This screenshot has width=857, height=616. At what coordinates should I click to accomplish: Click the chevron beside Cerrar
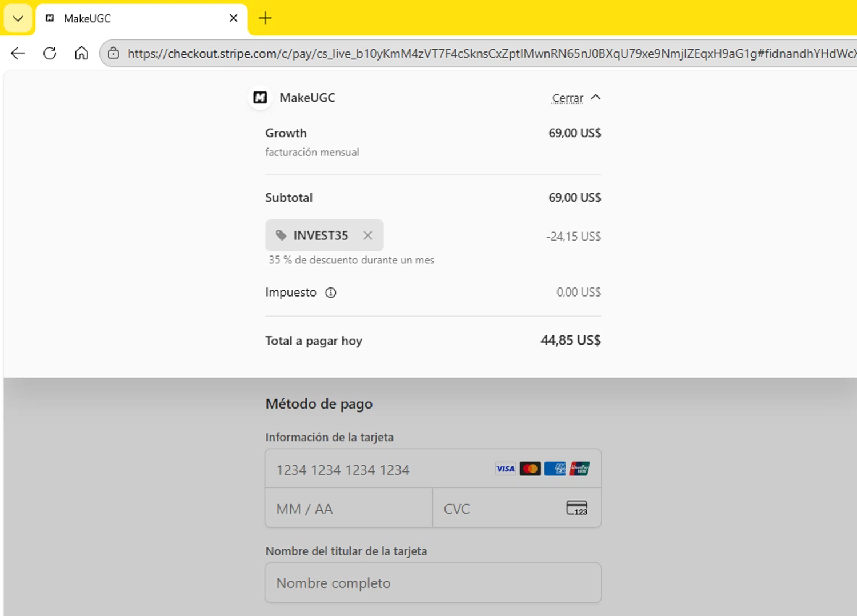[596, 97]
